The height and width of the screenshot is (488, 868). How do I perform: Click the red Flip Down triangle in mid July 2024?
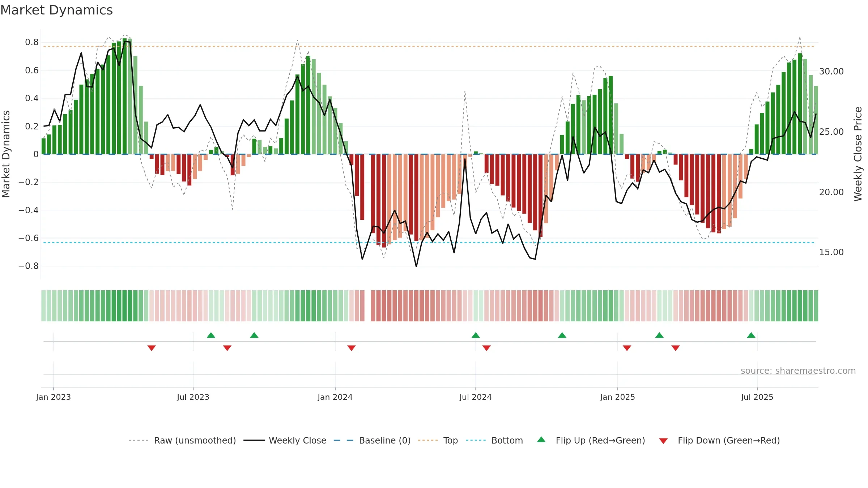(x=486, y=348)
